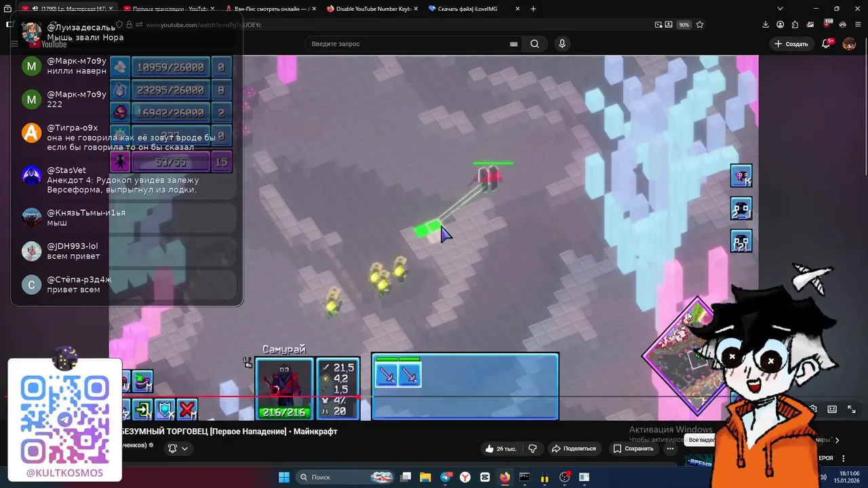This screenshot has height=488, width=868.
Task: Open File Explorer from the taskbar
Action: 425,477
